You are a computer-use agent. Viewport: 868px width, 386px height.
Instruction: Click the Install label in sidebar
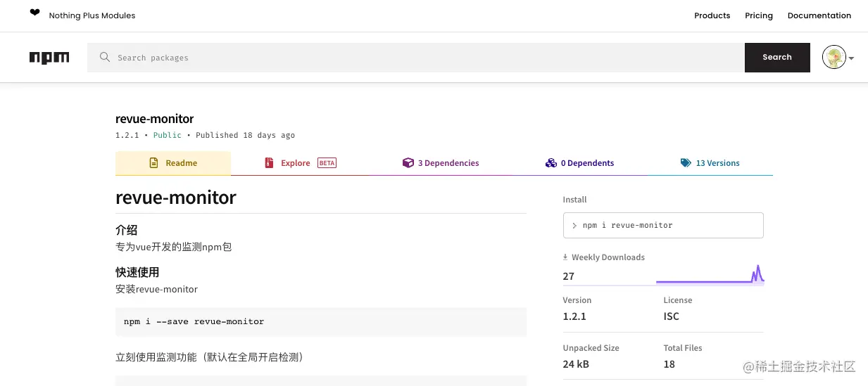[575, 200]
